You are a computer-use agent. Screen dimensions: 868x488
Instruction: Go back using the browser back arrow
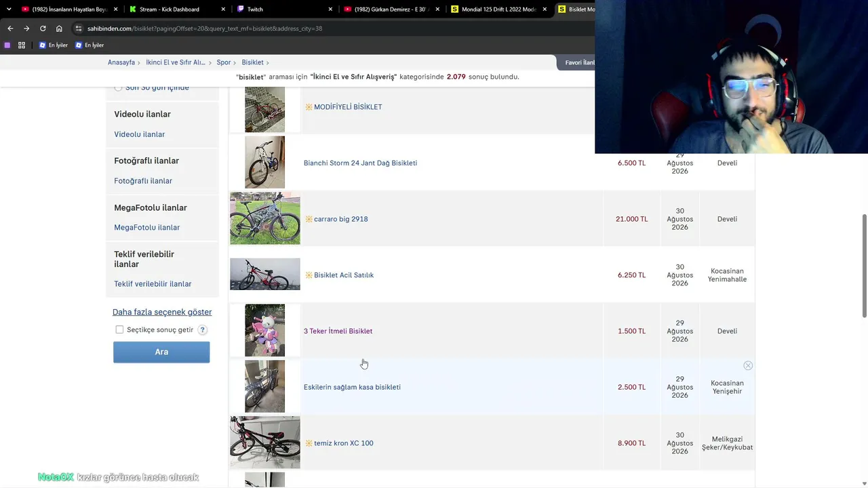click(x=10, y=28)
